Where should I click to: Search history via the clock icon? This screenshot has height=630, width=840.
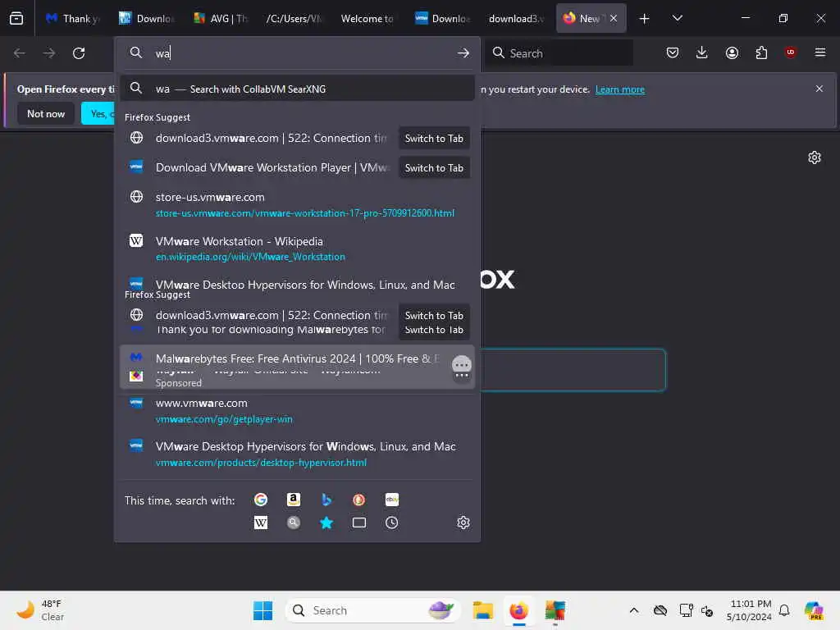click(x=391, y=523)
